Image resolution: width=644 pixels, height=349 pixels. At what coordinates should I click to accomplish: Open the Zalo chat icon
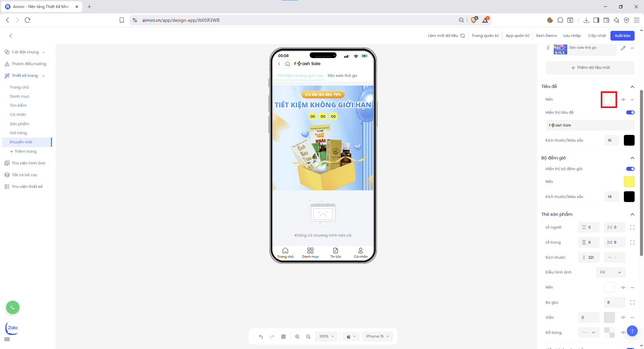(x=12, y=328)
